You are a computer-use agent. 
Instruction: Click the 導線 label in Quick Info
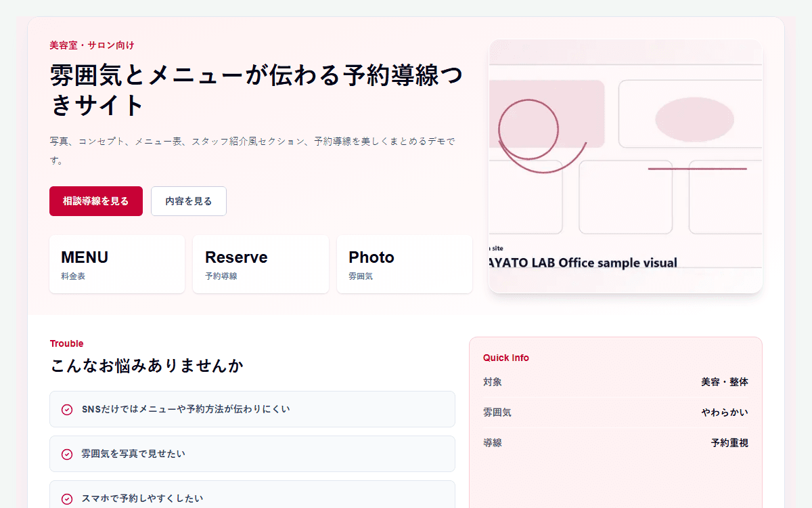493,443
